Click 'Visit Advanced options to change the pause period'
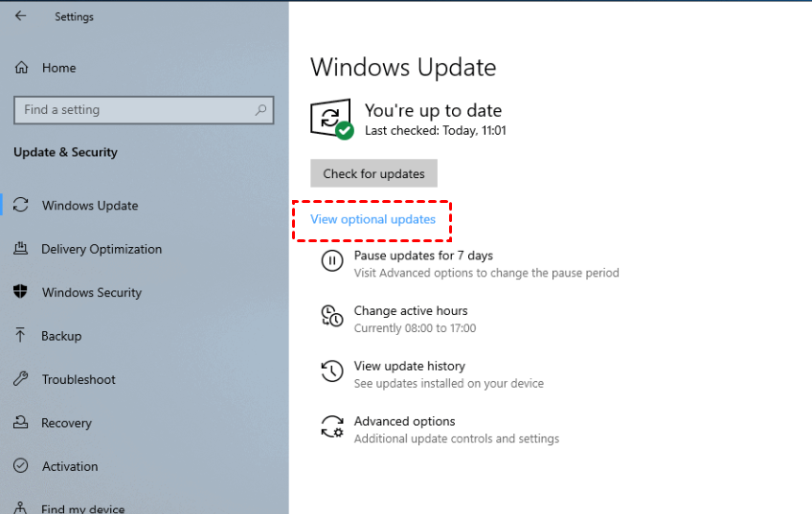The height and width of the screenshot is (514, 812). click(x=486, y=273)
